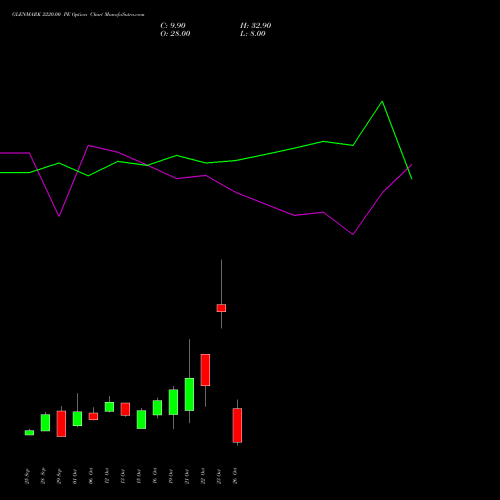Click the "26 Oct" date axis label
Image resolution: width=500 pixels, height=500 pixels.
(235, 476)
